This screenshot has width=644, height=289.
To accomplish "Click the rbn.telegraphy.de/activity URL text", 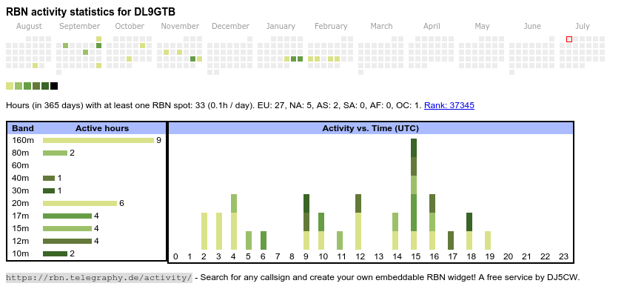I will (99, 277).
